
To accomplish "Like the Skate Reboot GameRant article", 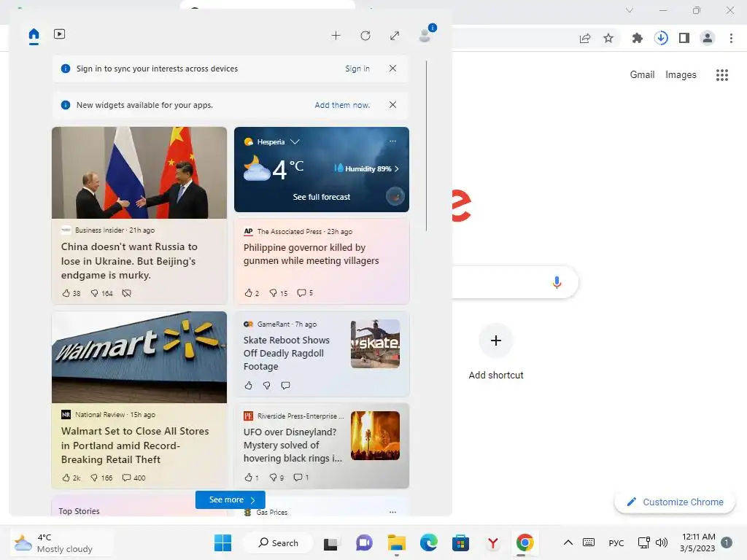I will [248, 385].
